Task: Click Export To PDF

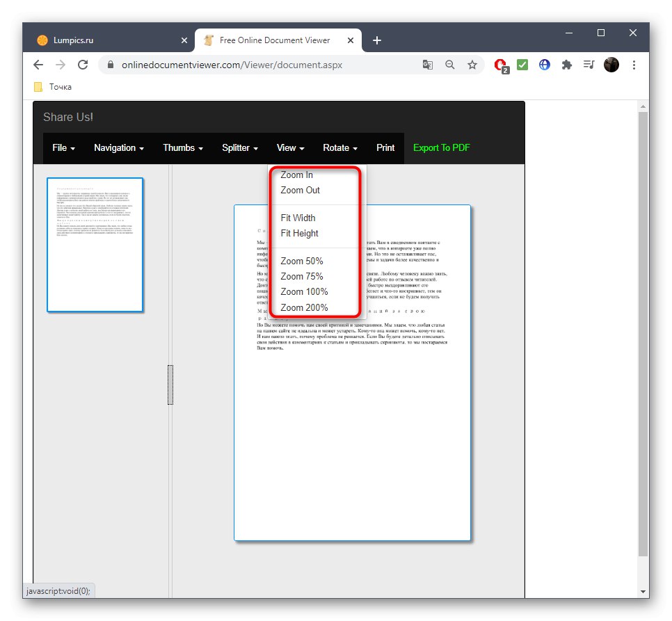Action: coord(442,147)
